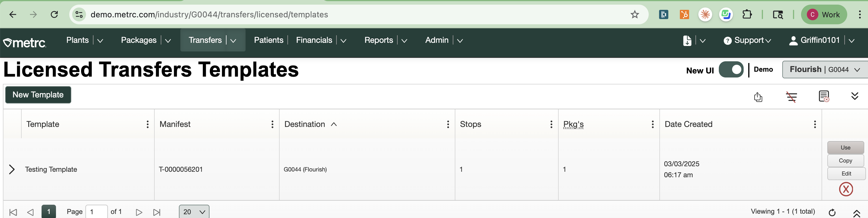Open the browser Extensions puzzle icon

click(x=747, y=14)
